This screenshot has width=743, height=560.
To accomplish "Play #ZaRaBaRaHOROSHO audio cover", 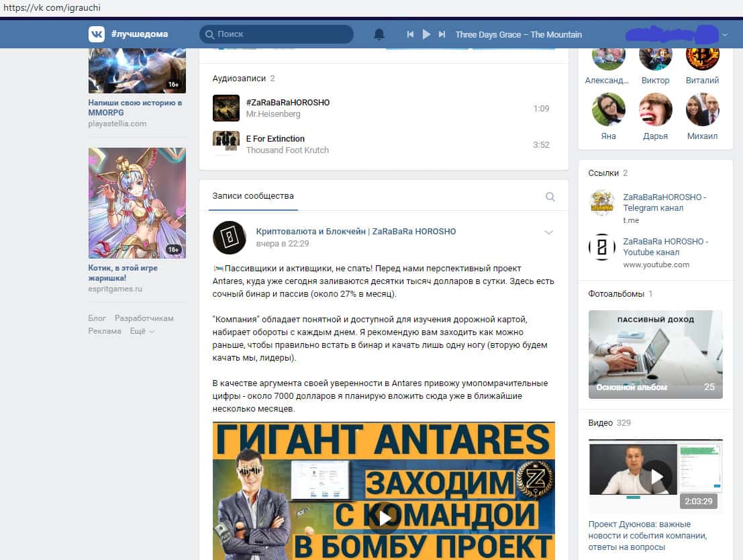I will tap(226, 108).
